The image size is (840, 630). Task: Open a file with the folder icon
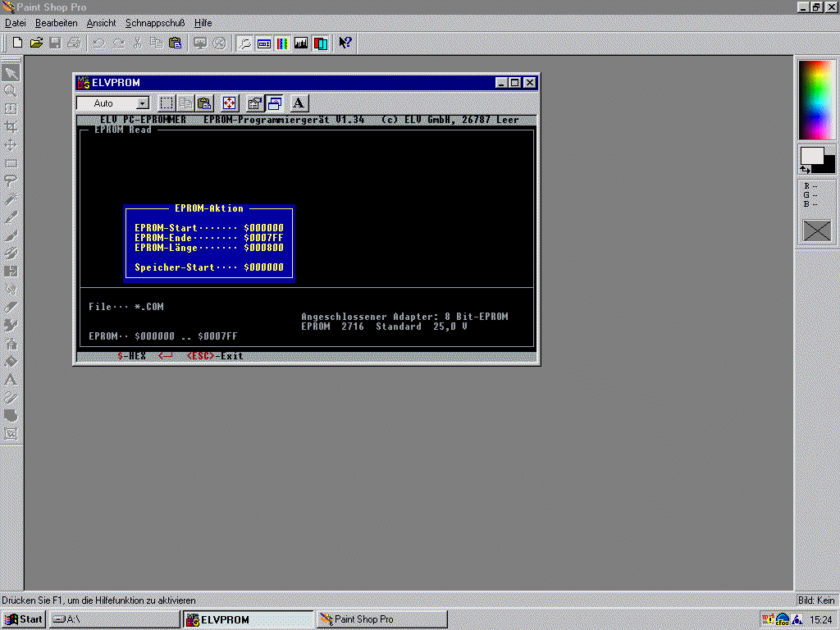pyautogui.click(x=36, y=43)
